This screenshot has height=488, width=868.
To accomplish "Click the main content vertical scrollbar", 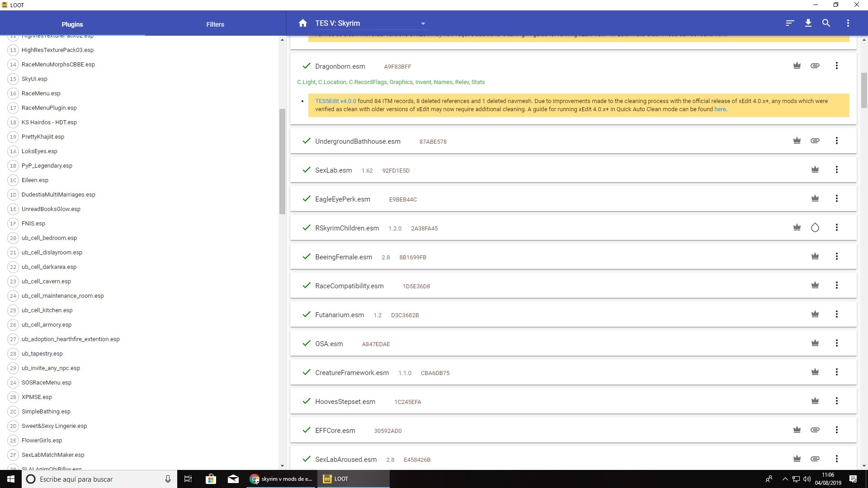I will coord(864,90).
